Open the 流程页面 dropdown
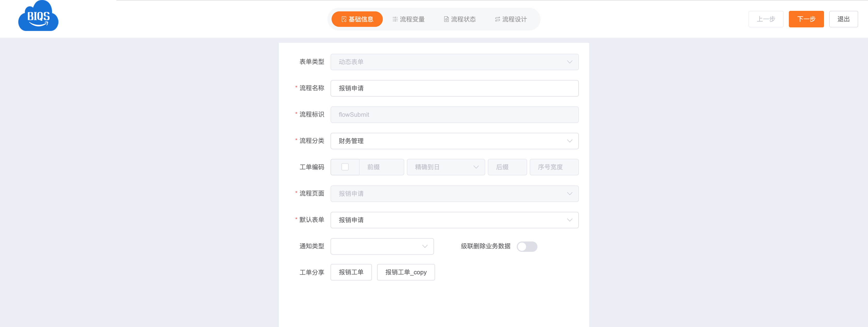The width and height of the screenshot is (868, 327). coord(454,194)
